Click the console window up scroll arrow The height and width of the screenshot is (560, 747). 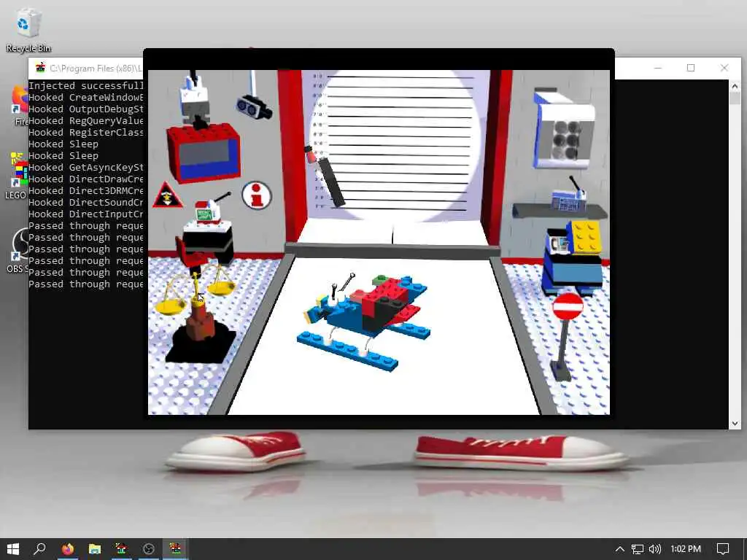[x=734, y=86]
